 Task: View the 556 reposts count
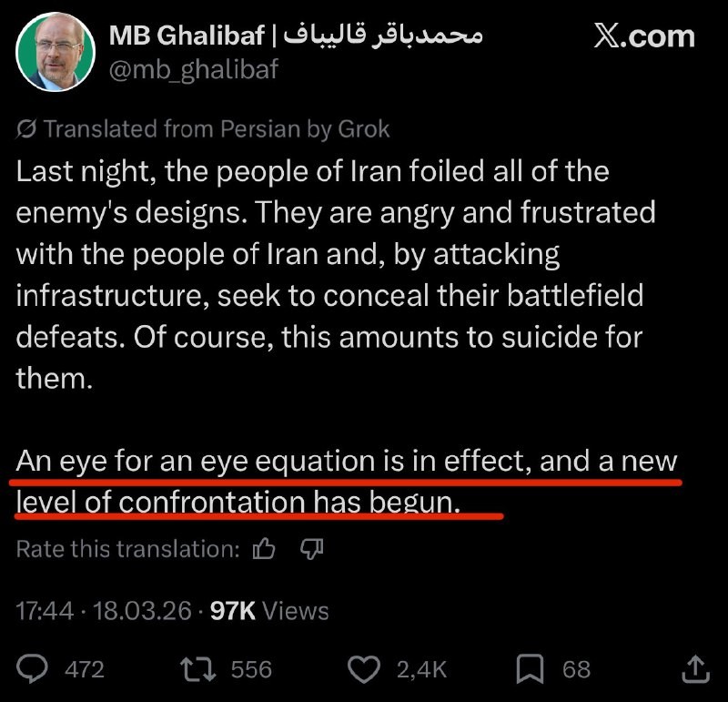pos(251,670)
